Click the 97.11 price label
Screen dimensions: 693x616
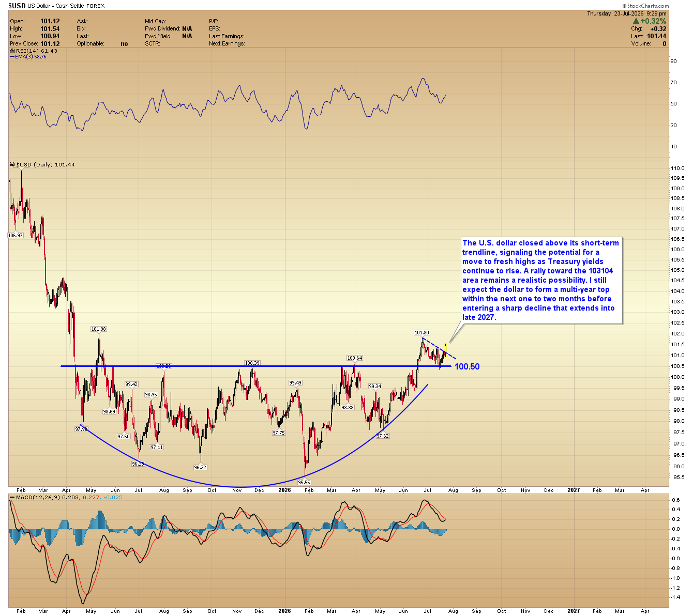(x=157, y=447)
